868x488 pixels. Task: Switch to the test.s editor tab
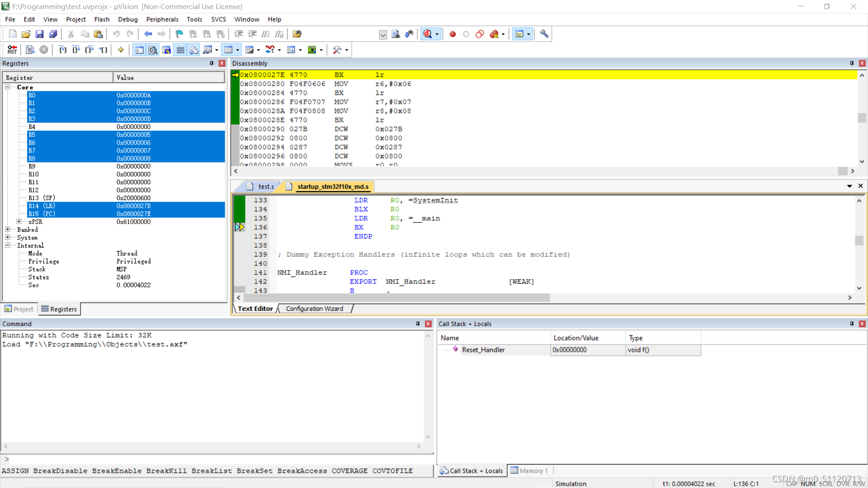pyautogui.click(x=266, y=187)
